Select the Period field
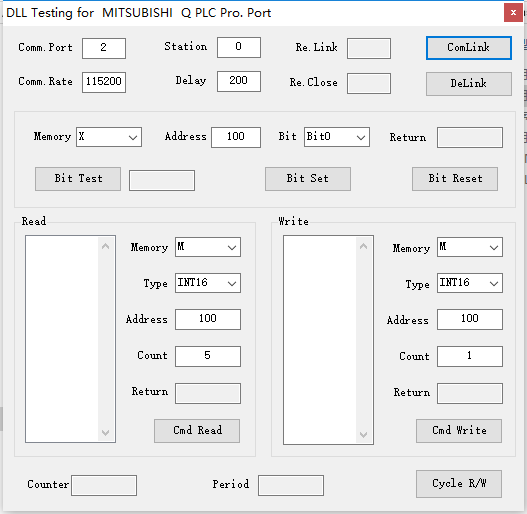Viewport: 527px width, 514px height. pyautogui.click(x=291, y=485)
